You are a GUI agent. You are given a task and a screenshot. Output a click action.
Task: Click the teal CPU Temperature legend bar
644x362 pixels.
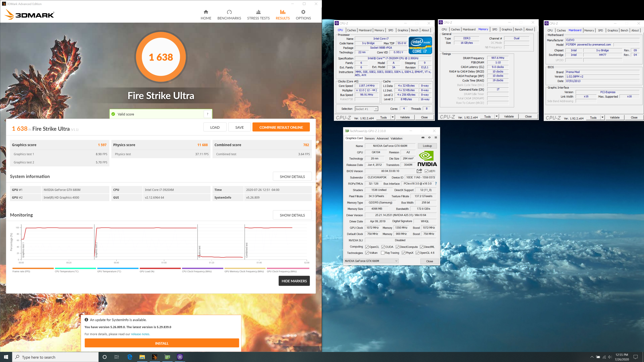[75, 268]
